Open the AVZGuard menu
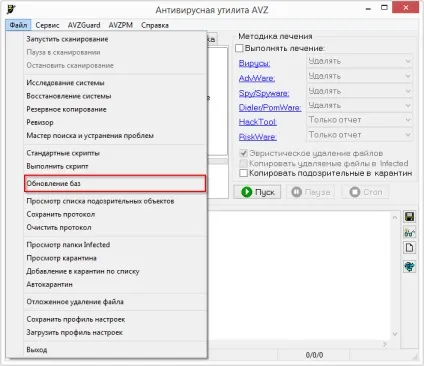 point(84,25)
